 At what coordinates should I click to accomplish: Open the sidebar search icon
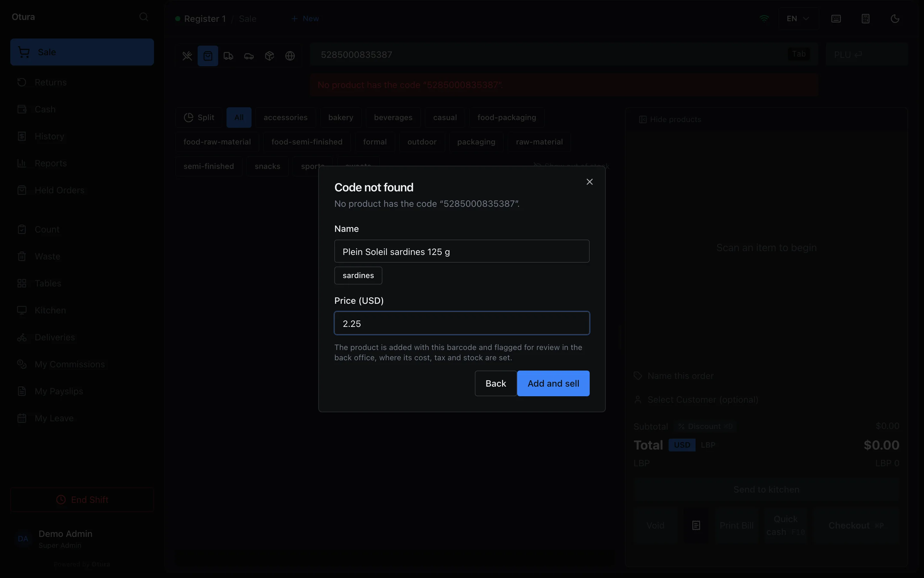pyautogui.click(x=143, y=17)
